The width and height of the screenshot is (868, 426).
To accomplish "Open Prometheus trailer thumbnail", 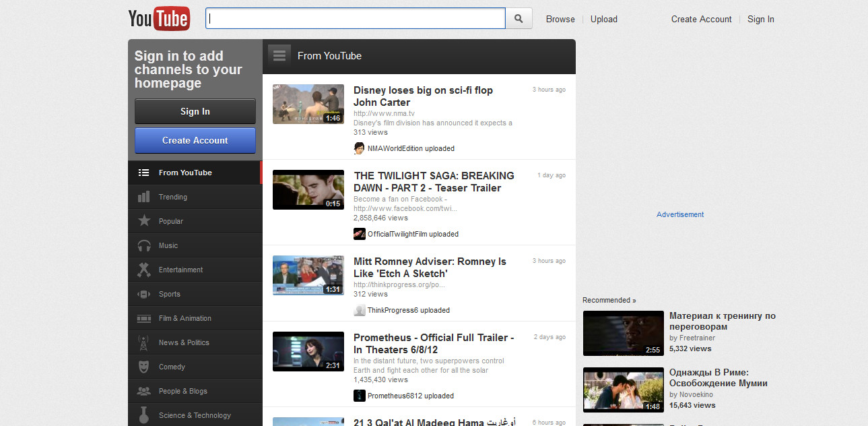I will click(x=308, y=351).
